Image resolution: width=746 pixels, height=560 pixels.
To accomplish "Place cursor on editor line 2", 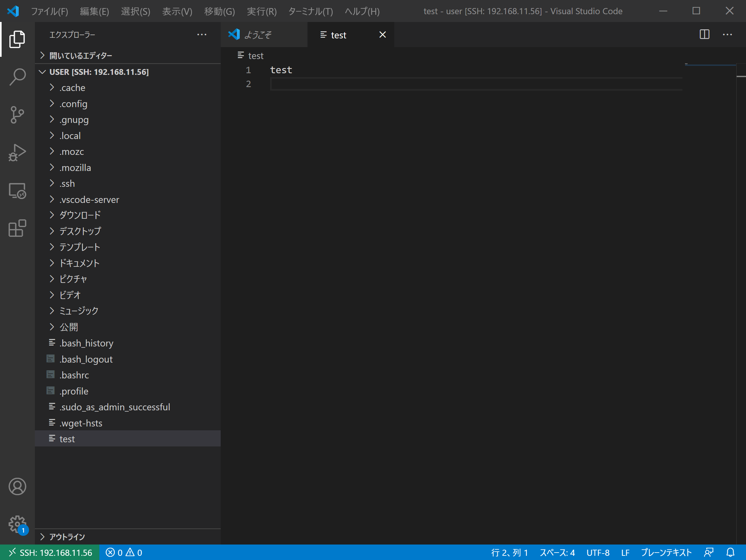I will [x=476, y=84].
